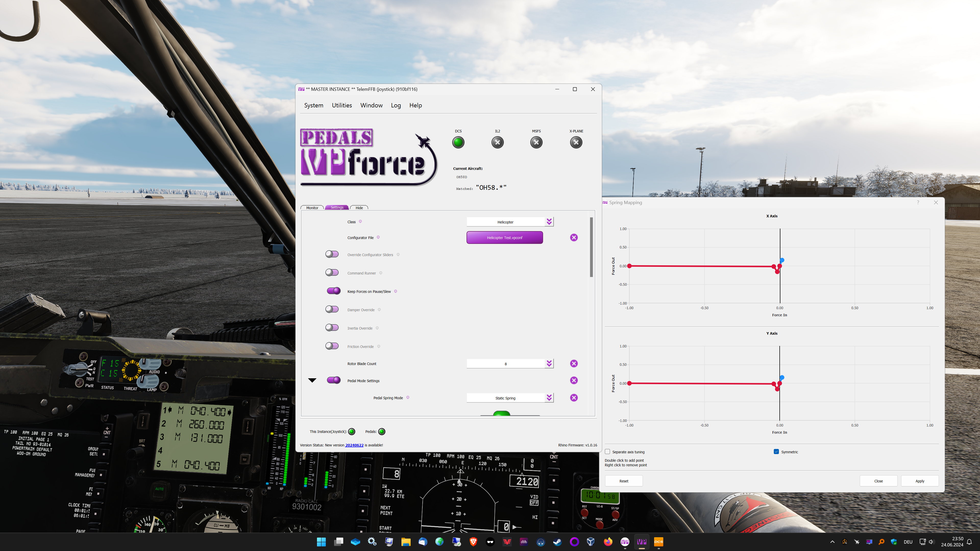The width and height of the screenshot is (980, 551).
Task: Click the Pedals status indicator light
Action: [x=382, y=431]
